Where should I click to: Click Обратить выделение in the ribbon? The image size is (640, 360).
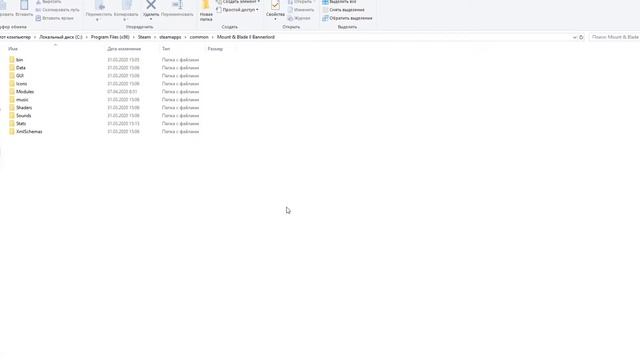point(347,18)
